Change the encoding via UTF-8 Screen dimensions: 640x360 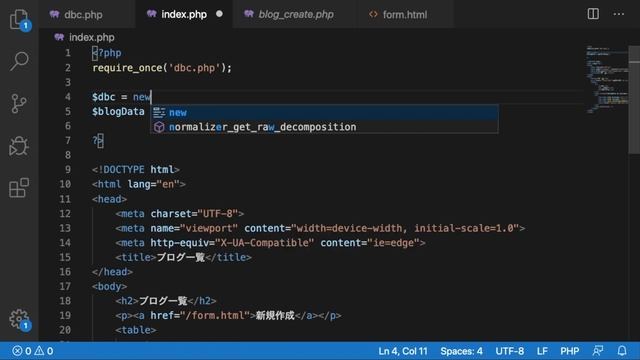point(509,351)
